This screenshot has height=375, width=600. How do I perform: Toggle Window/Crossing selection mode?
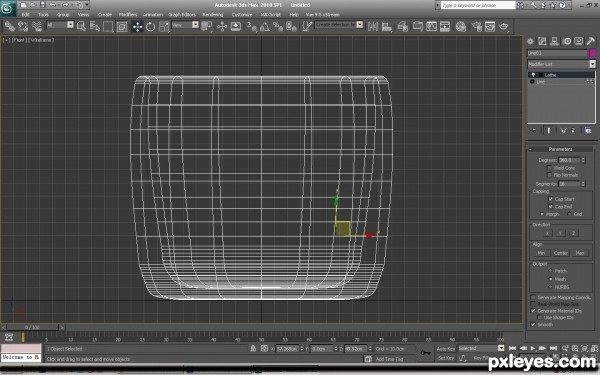pyautogui.click(x=122, y=26)
